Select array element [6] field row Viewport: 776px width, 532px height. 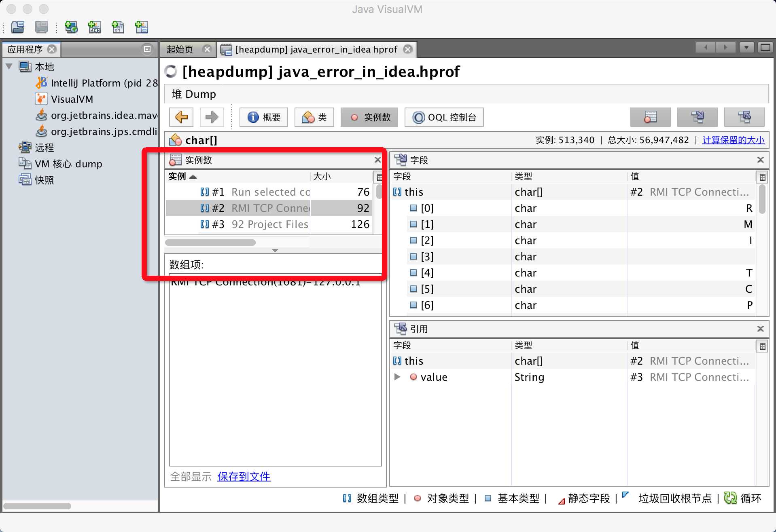pos(572,305)
